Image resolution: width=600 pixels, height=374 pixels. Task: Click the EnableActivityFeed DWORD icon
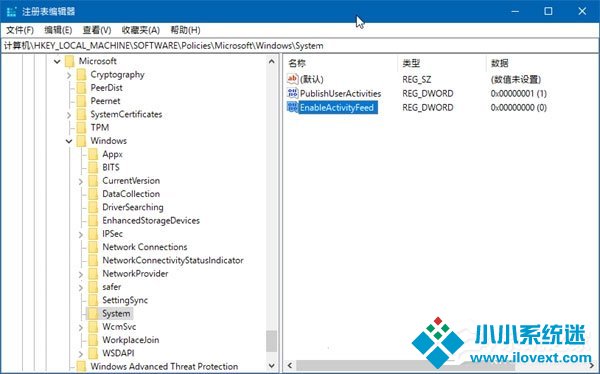tap(292, 107)
